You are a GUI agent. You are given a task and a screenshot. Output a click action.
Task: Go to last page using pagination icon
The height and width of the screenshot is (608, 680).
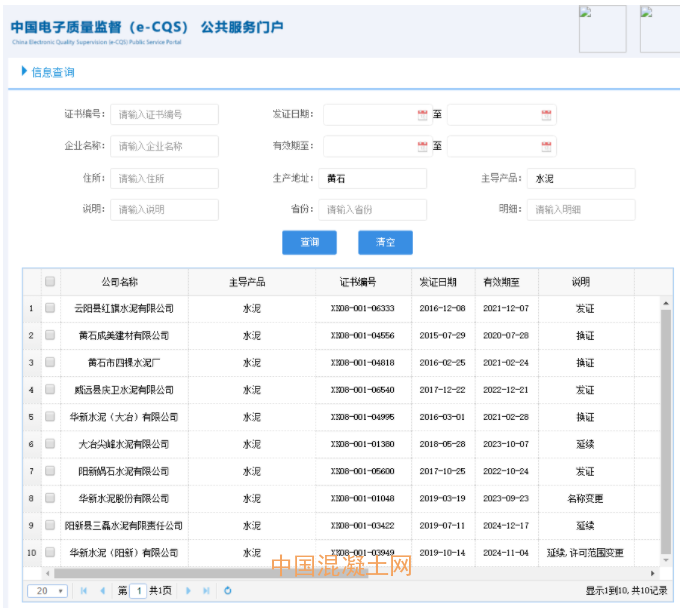point(206,591)
